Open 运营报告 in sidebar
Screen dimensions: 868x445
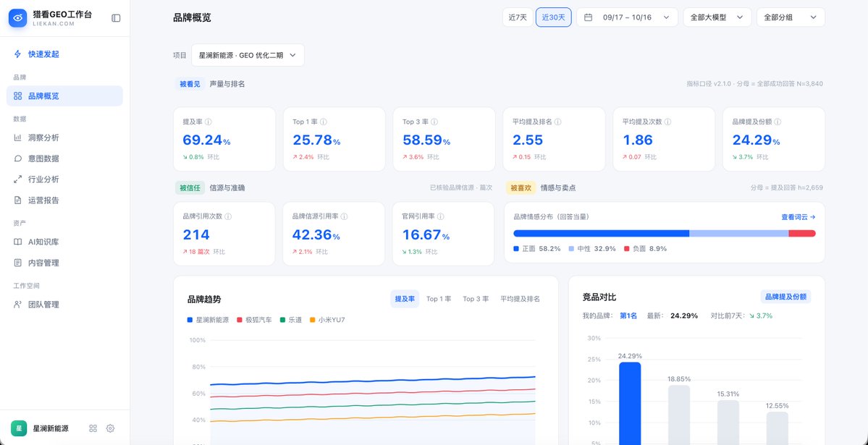point(64,200)
